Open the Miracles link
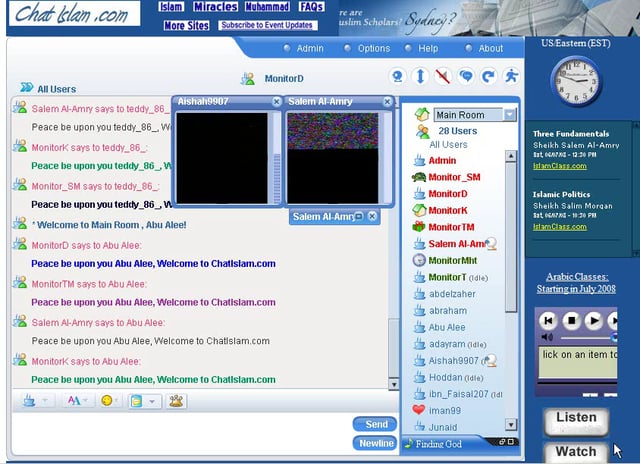 click(215, 7)
